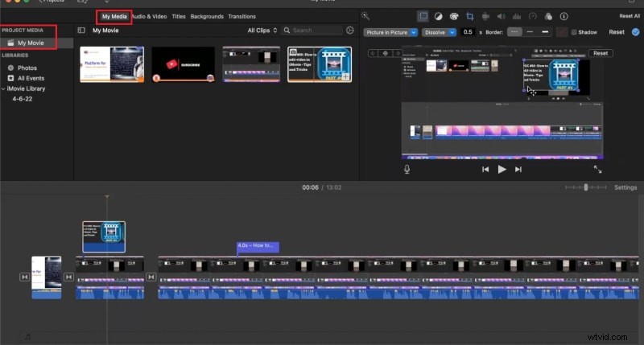Open the stabilization camera icon
The height and width of the screenshot is (345, 644).
[x=485, y=16]
